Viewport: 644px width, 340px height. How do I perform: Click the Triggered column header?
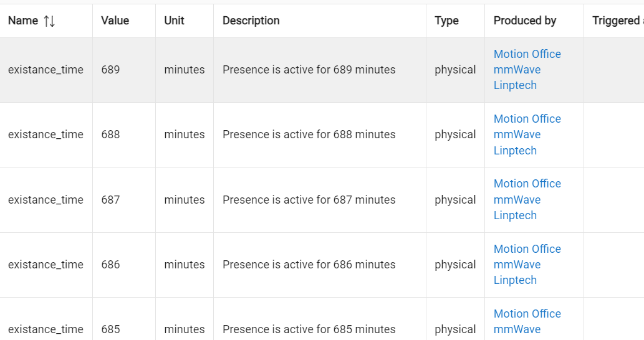pyautogui.click(x=616, y=21)
